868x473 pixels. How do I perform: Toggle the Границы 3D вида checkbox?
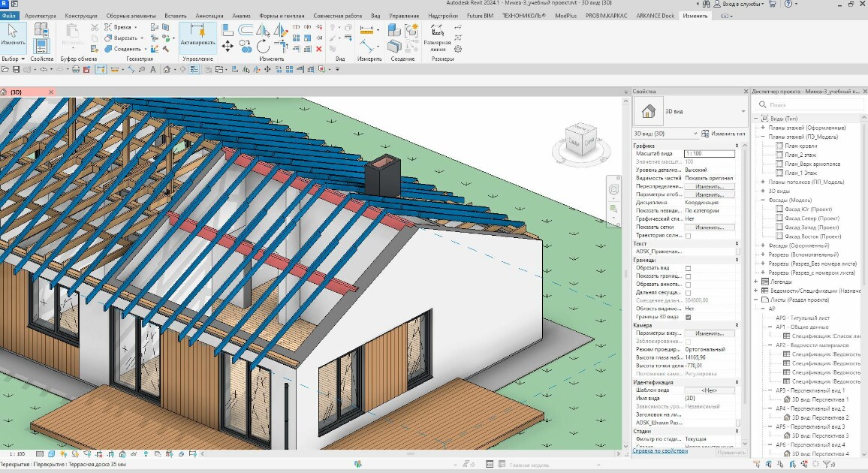[688, 317]
